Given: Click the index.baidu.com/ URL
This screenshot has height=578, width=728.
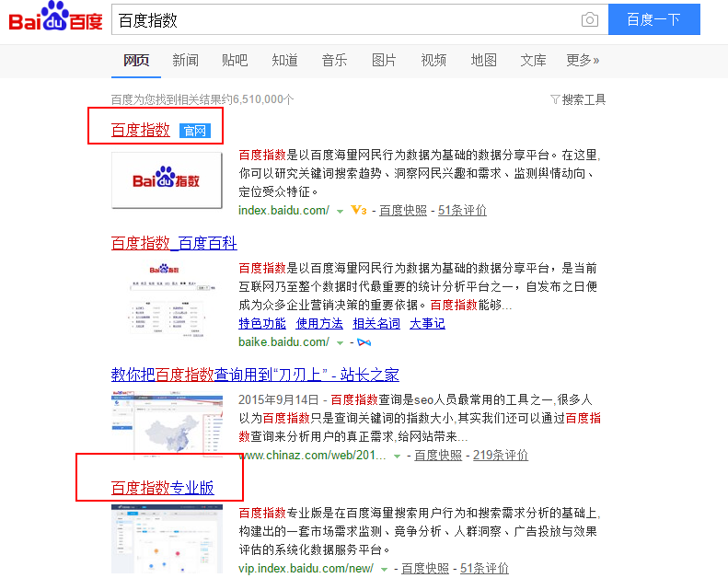Looking at the screenshot, I should click(x=284, y=211).
